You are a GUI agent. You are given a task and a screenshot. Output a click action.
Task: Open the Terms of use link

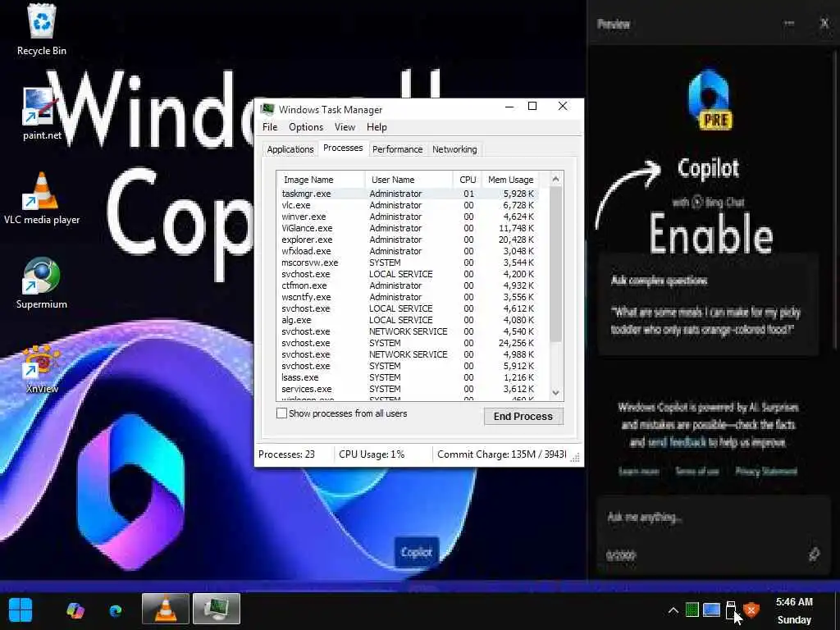(x=697, y=472)
